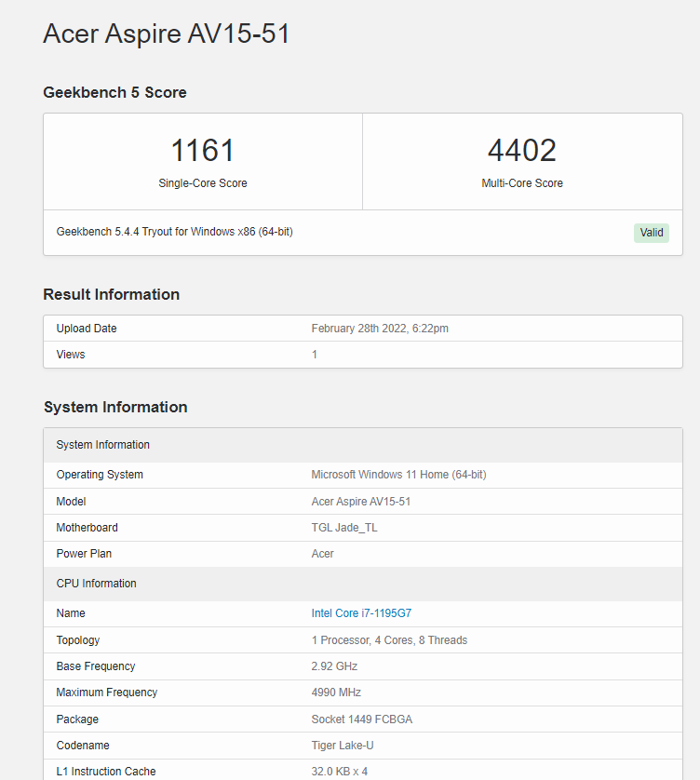Select the 4990 MHz value
The width and height of the screenshot is (700, 780).
coord(336,693)
